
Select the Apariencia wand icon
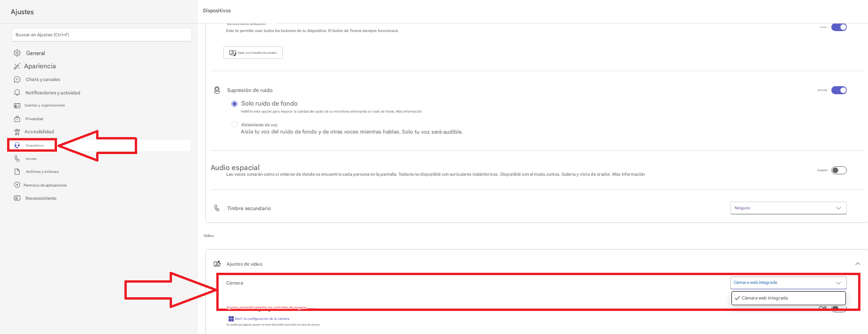[x=17, y=66]
